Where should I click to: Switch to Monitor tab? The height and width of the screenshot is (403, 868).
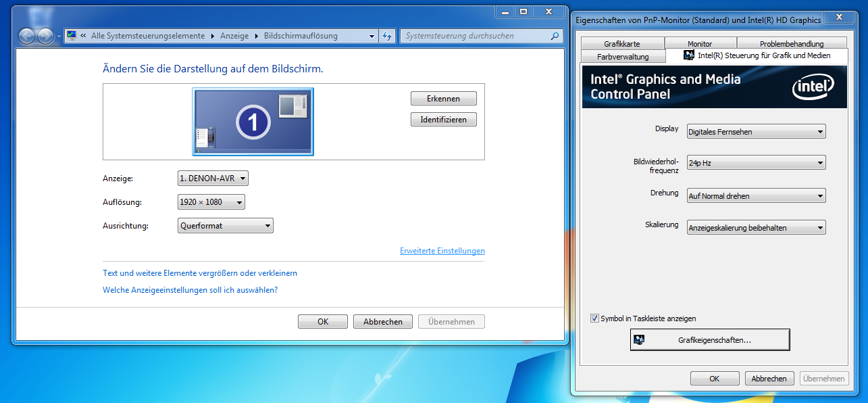point(700,44)
